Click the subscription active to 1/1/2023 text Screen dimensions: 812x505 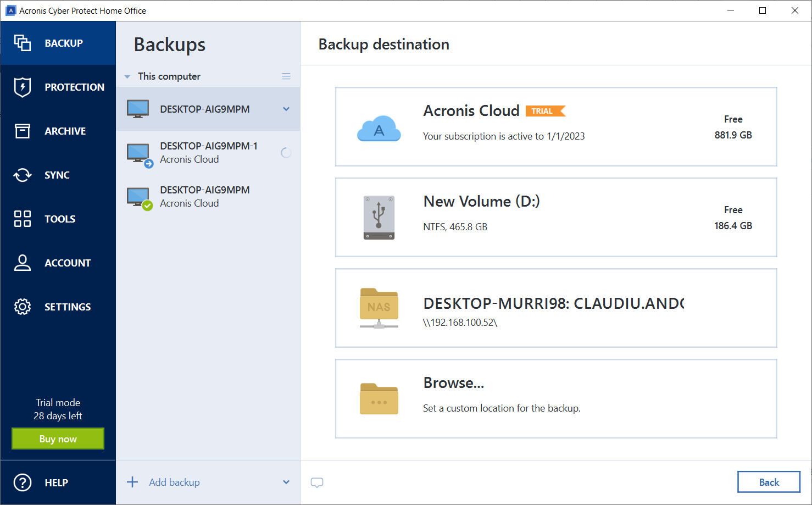pos(504,136)
